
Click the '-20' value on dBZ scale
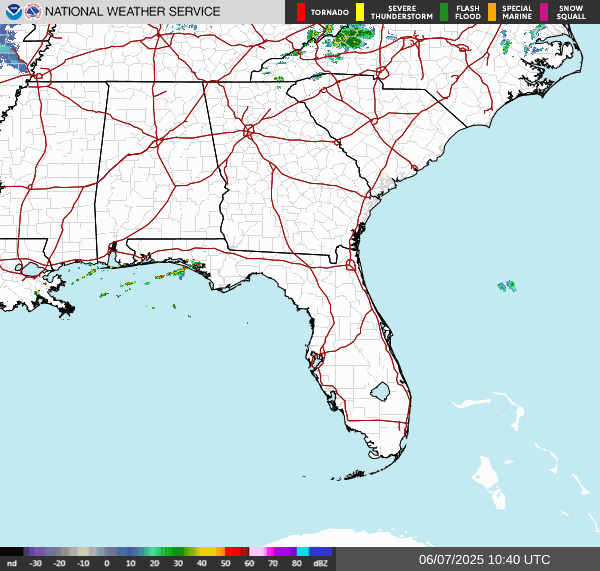(x=59, y=563)
